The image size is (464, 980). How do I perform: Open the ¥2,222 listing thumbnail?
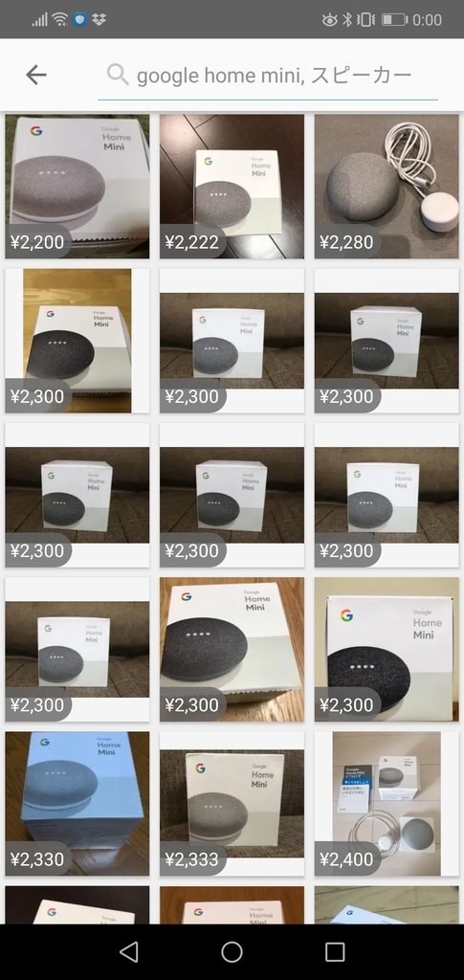click(x=232, y=187)
